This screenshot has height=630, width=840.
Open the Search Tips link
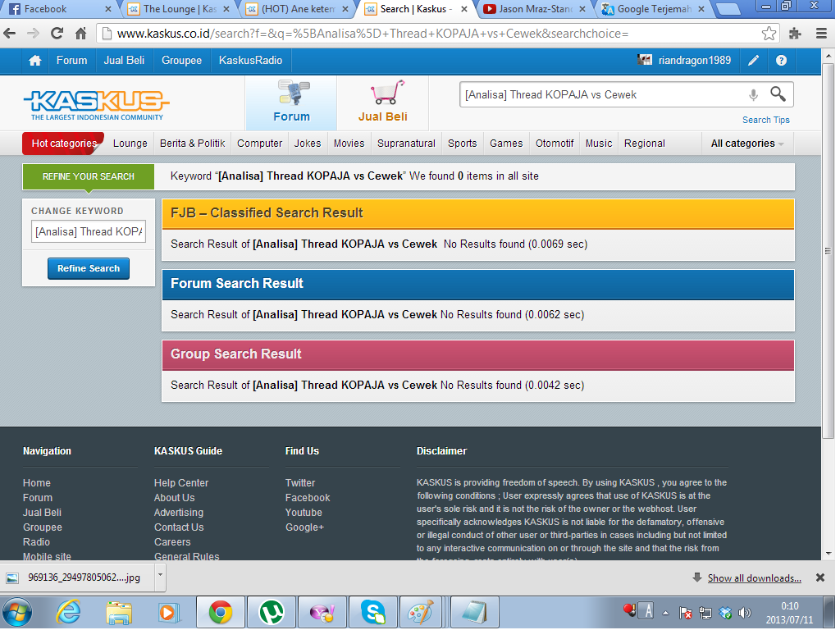(x=765, y=120)
